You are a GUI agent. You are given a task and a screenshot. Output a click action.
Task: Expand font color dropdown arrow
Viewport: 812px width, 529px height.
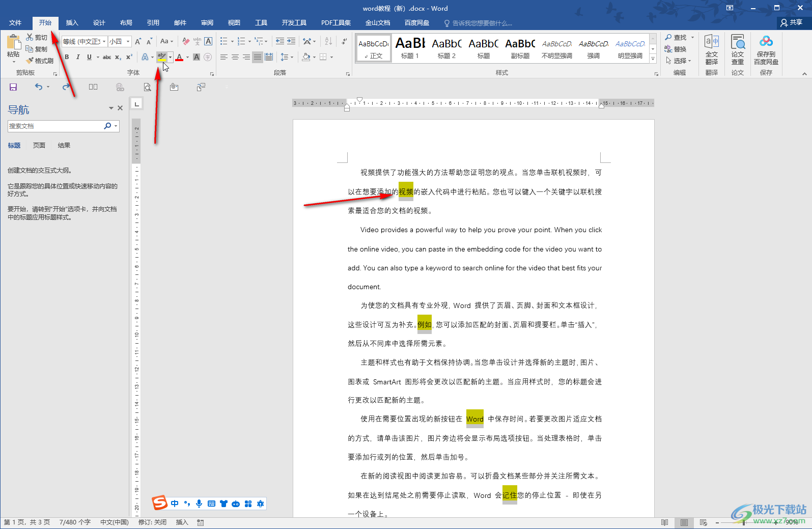pyautogui.click(x=187, y=57)
